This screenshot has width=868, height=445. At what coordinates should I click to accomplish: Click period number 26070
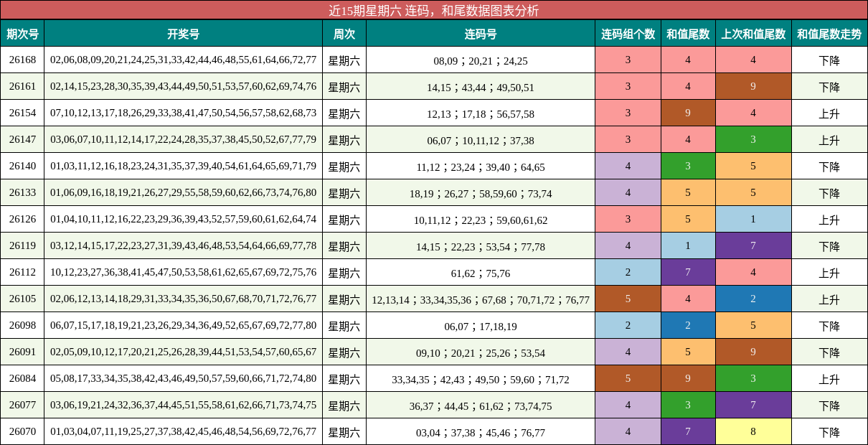coord(22,431)
